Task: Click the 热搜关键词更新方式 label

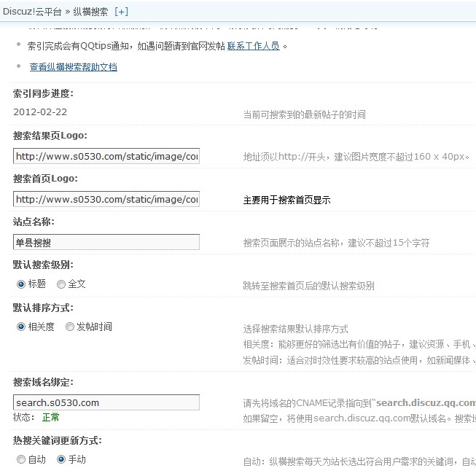Action: [x=58, y=440]
